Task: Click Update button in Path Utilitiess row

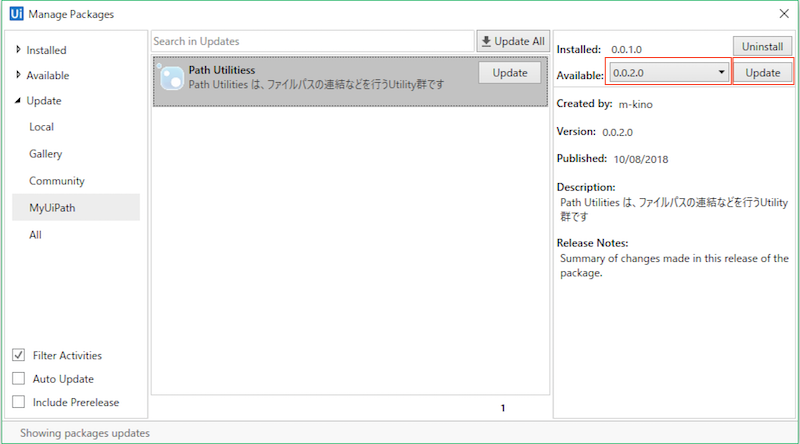Action: tap(510, 72)
